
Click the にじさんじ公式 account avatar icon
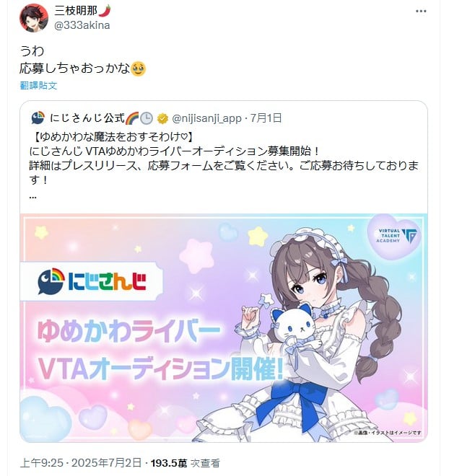coord(38,118)
